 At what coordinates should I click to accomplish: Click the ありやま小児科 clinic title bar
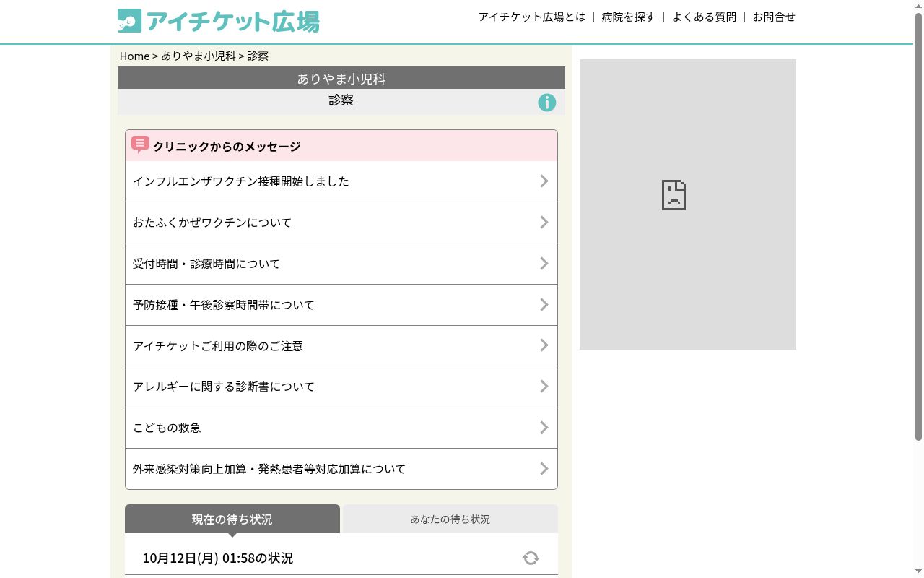tap(341, 78)
